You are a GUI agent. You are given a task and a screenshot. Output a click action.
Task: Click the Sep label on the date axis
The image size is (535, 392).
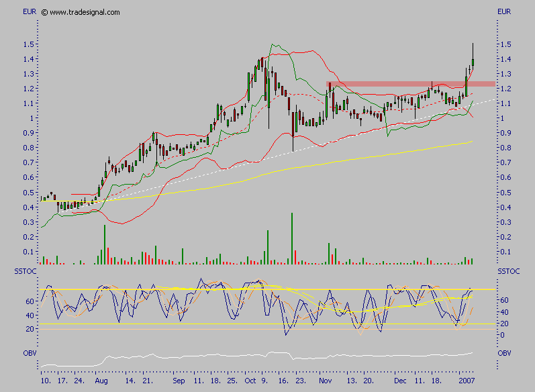[179, 381]
